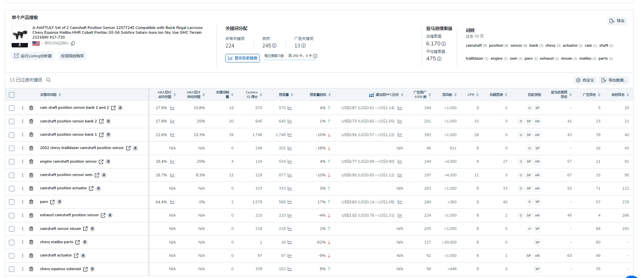Open external link for 'exhaust camshaft position sensor'
644x278 pixels.
click(103, 215)
